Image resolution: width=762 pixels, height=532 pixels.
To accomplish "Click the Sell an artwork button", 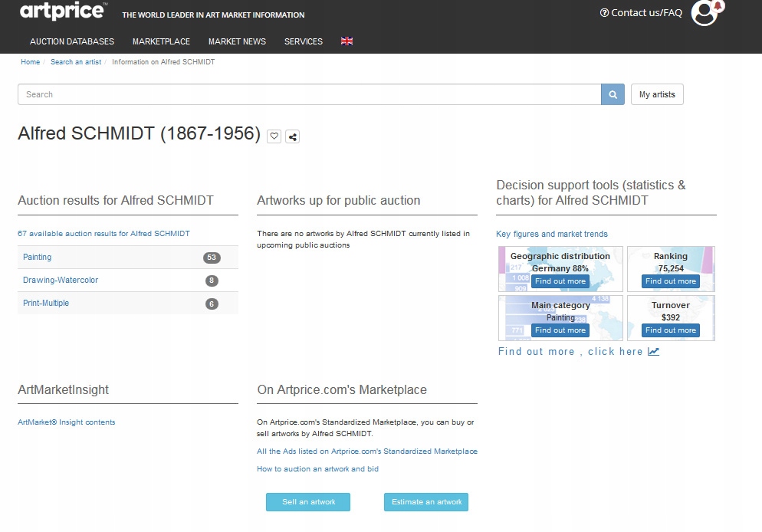I will tap(308, 502).
